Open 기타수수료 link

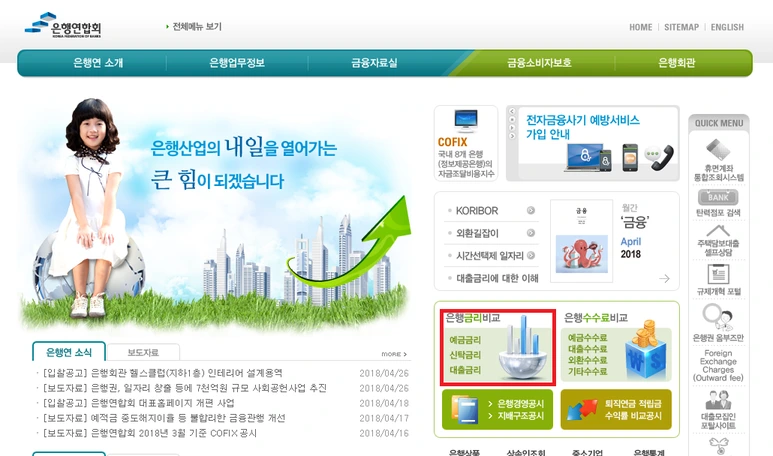(x=588, y=372)
